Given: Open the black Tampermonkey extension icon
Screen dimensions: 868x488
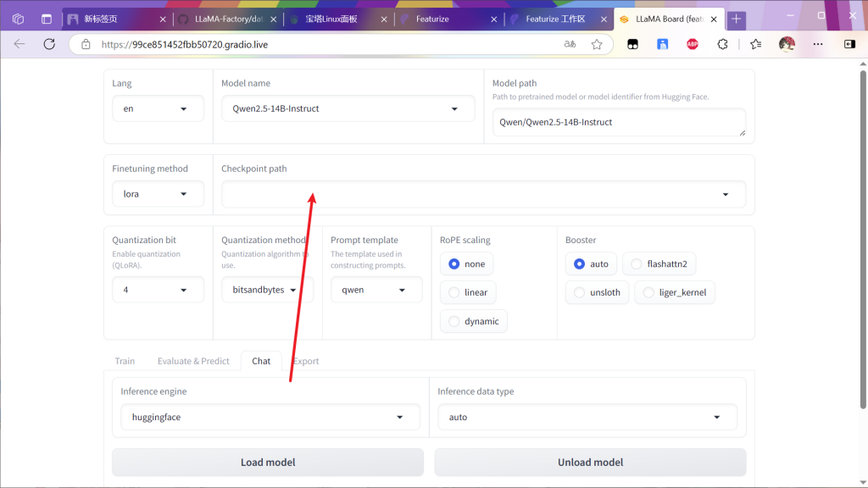Looking at the screenshot, I should coord(632,44).
